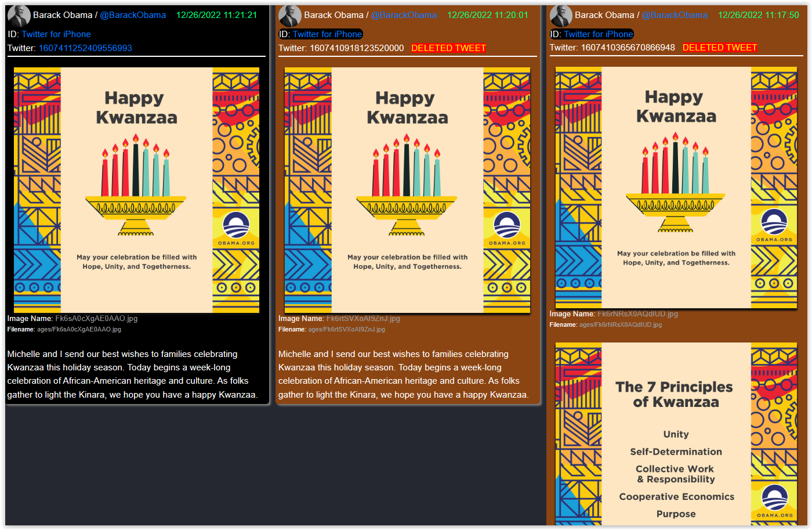Click DELETED TWEET label on 1607410918123520000
The image size is (812, 530).
pyautogui.click(x=449, y=48)
